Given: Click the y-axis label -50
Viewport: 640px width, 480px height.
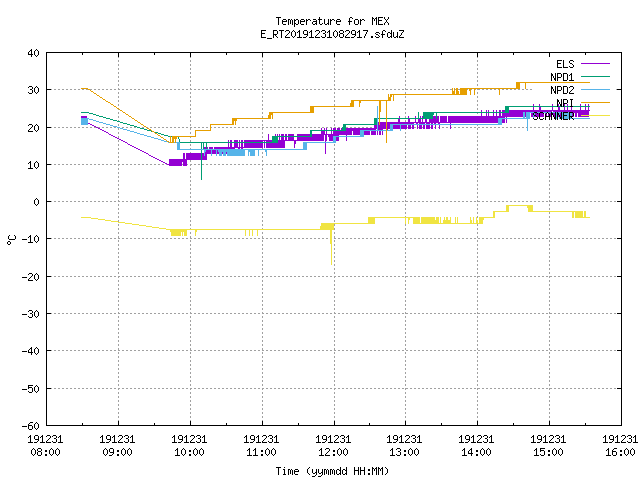Looking at the screenshot, I should [31, 389].
